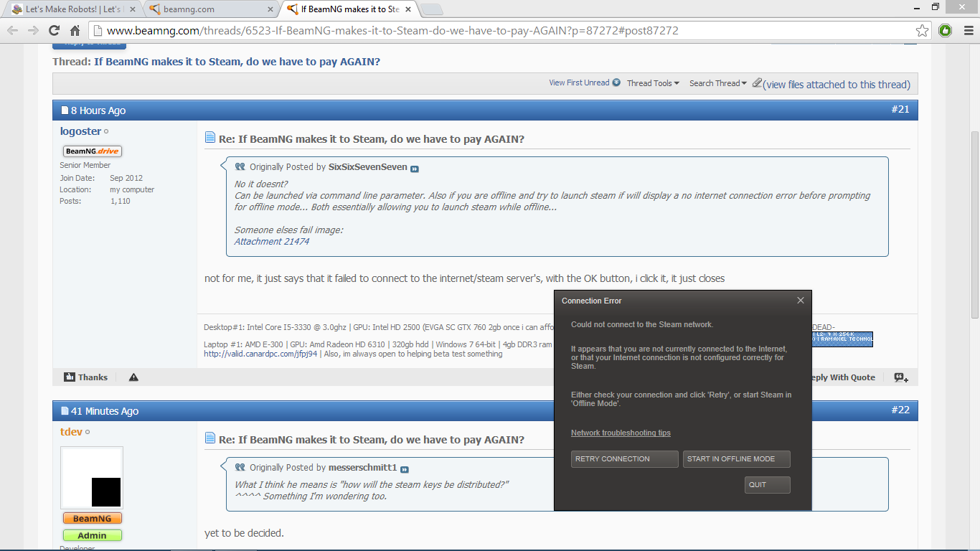Click the View First Unread arrow icon
Image resolution: width=980 pixels, height=551 pixels.
pyautogui.click(x=616, y=83)
